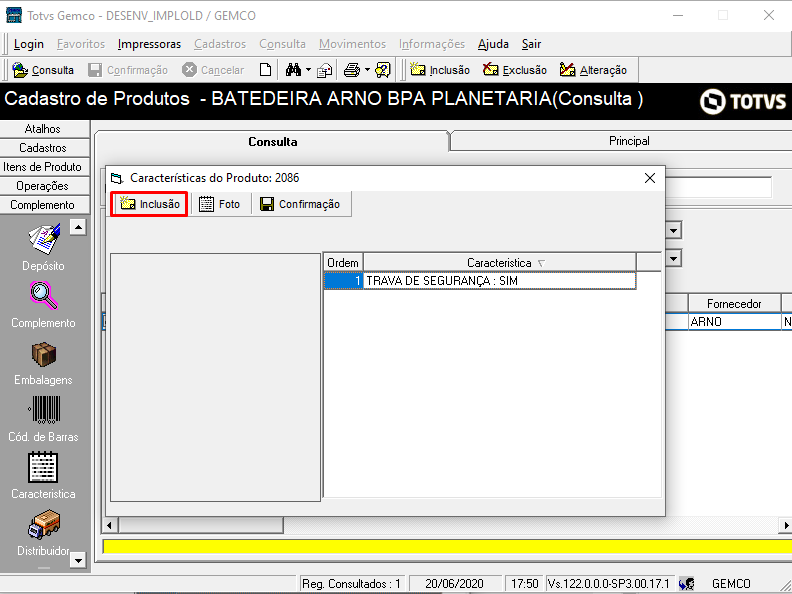Click the Ordem column header
Viewport: 792px width, 594px height.
pos(343,263)
